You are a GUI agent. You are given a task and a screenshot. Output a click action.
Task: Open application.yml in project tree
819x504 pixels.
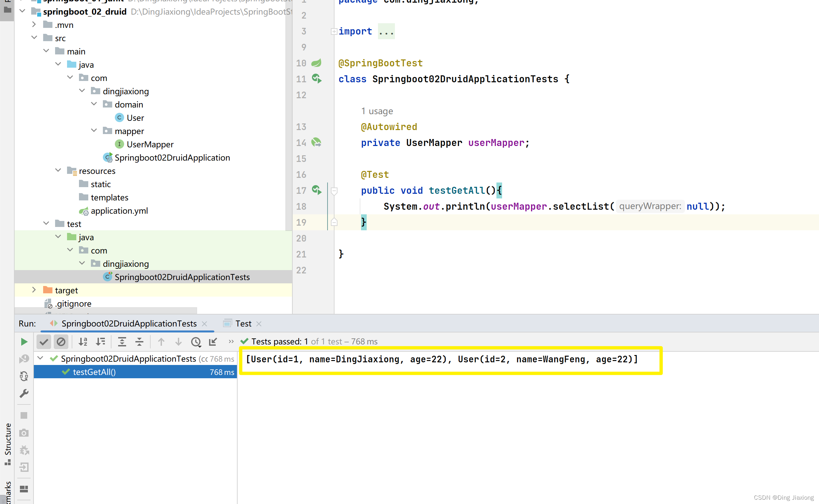(x=119, y=211)
